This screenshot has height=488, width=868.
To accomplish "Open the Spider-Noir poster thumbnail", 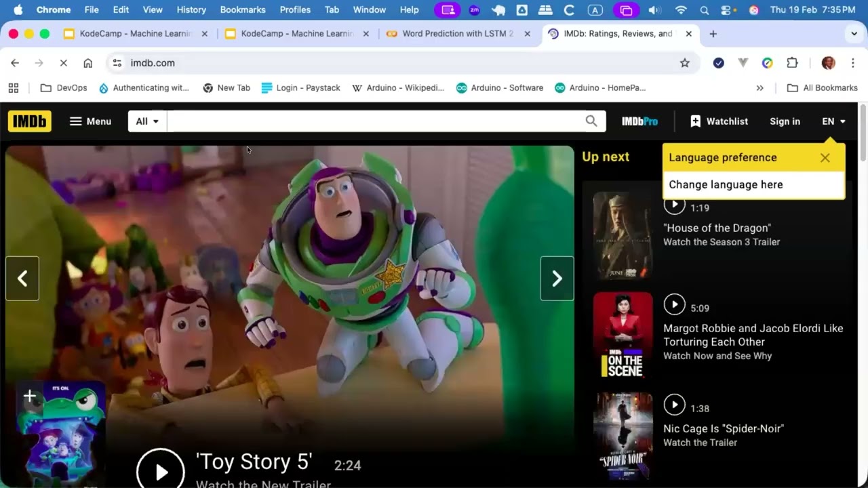I will pyautogui.click(x=623, y=436).
